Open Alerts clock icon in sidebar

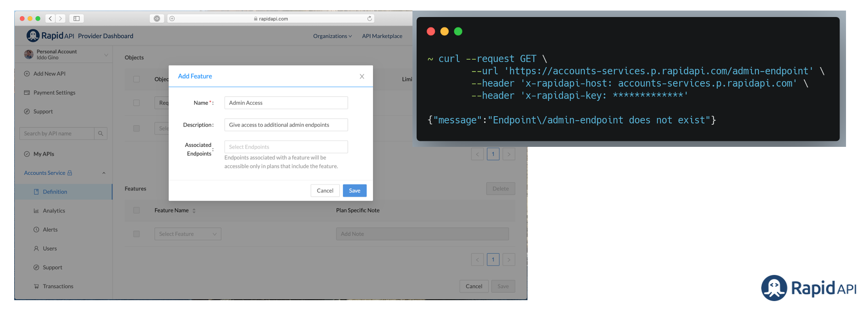36,229
